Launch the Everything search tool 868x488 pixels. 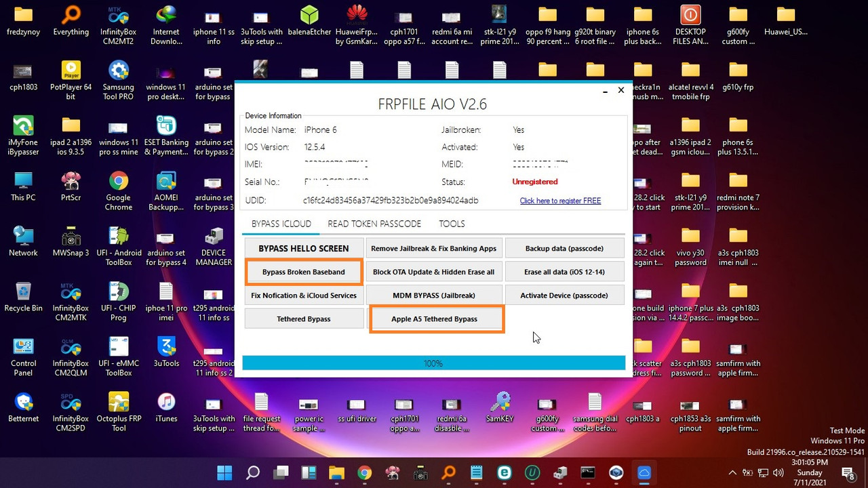pyautogui.click(x=71, y=18)
